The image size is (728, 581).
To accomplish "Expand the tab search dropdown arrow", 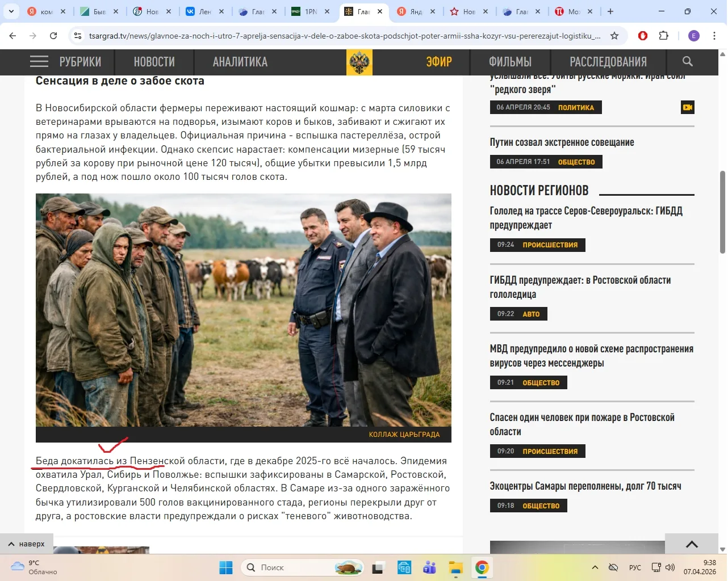I will tap(11, 11).
